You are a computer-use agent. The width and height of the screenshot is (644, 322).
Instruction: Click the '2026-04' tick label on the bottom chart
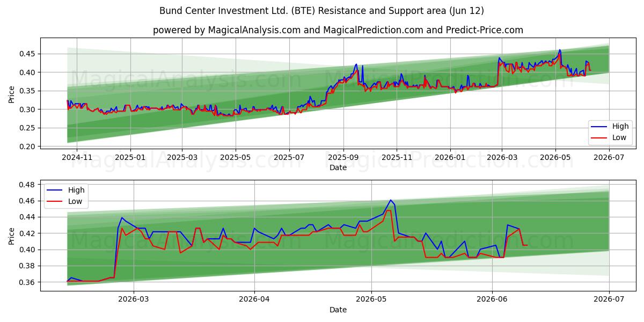click(x=254, y=299)
